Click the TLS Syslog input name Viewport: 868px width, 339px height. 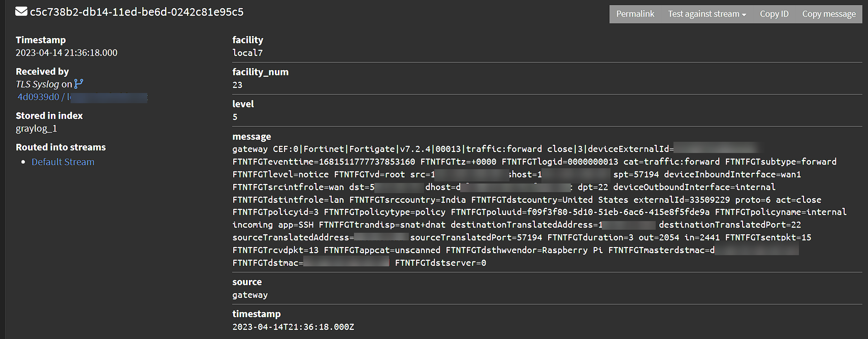coord(37,84)
